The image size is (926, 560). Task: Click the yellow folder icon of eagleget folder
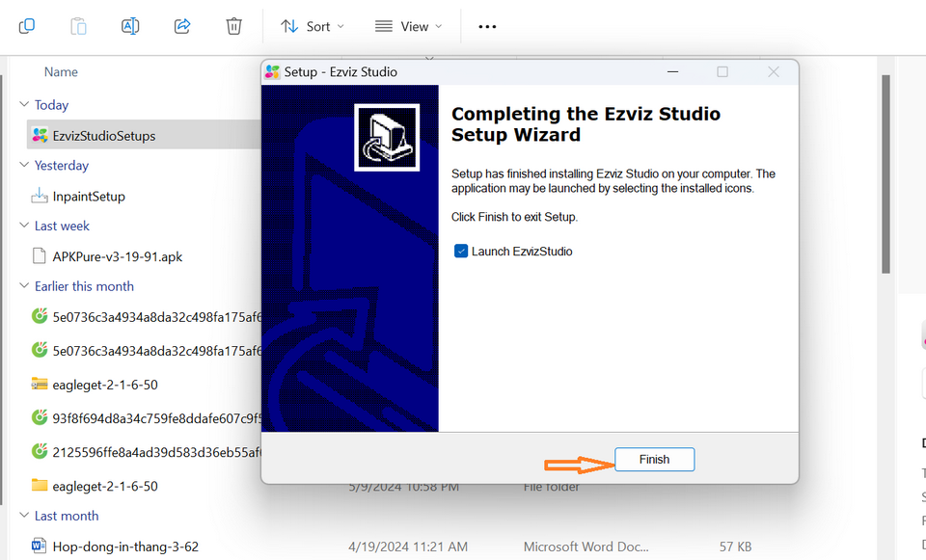(x=40, y=485)
